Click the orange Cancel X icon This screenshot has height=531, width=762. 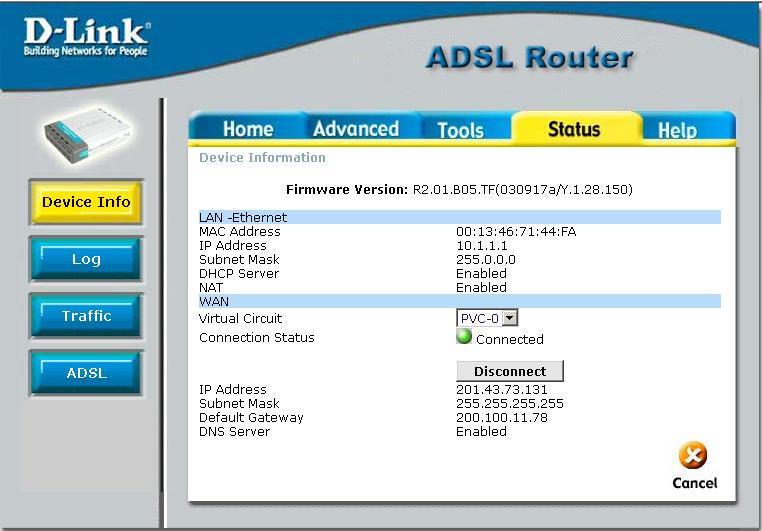pyautogui.click(x=693, y=455)
